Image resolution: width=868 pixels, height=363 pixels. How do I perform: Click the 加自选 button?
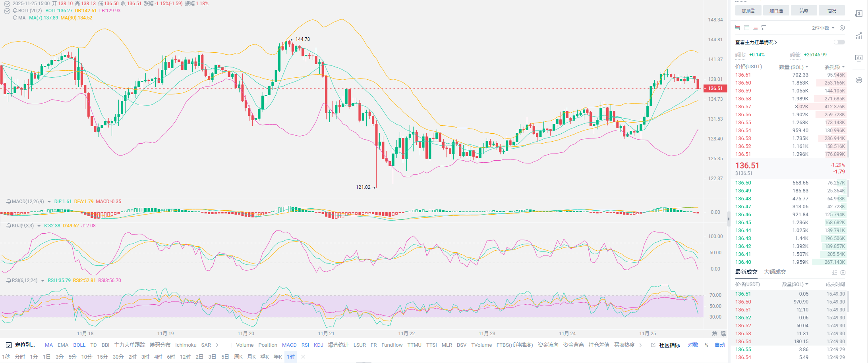(x=776, y=11)
